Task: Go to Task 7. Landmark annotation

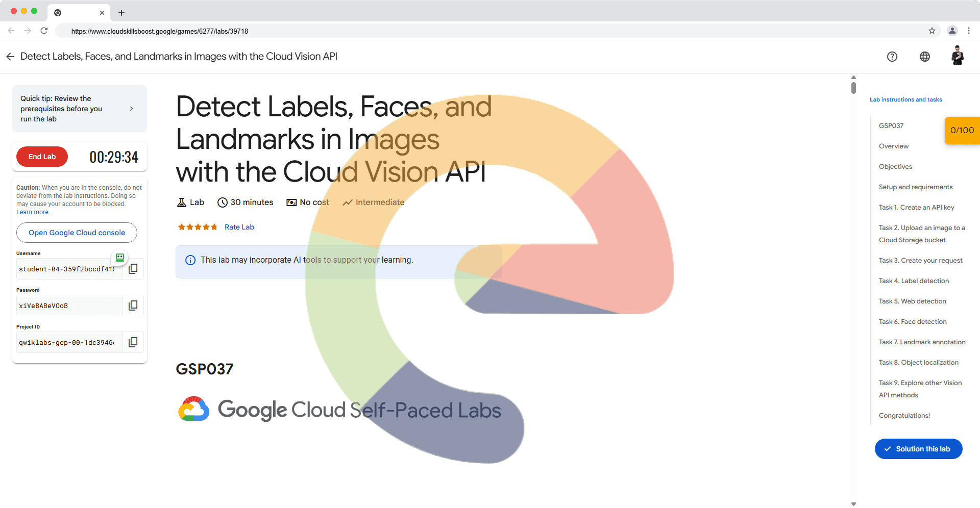Action: 922,342
